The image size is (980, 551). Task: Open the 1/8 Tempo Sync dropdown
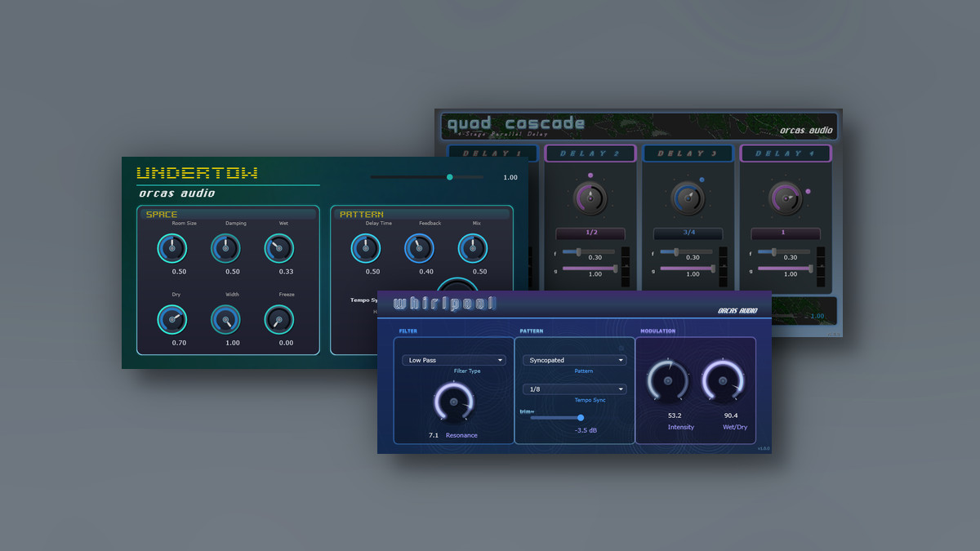click(574, 389)
